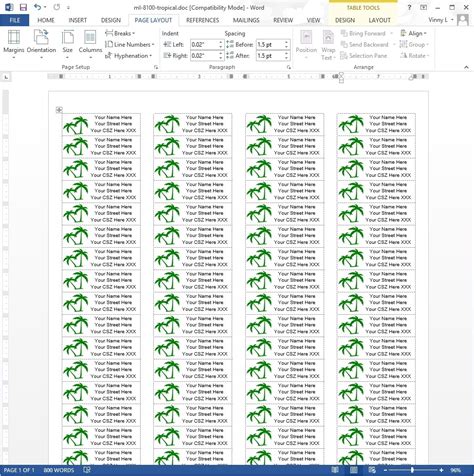Click the 800 WORDS count in the status bar
The height and width of the screenshot is (476, 474).
click(59, 470)
